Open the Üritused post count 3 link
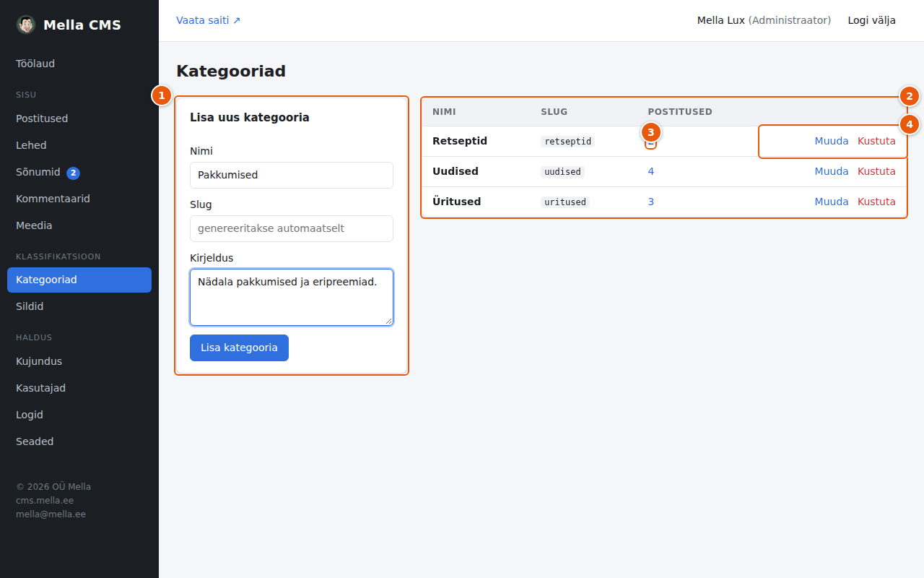Image resolution: width=924 pixels, height=578 pixels. pos(651,202)
